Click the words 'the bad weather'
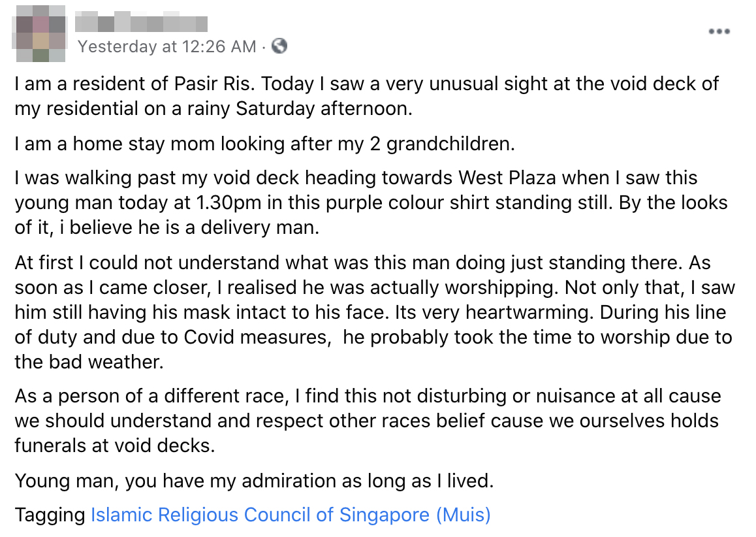756x537 pixels. 89,361
